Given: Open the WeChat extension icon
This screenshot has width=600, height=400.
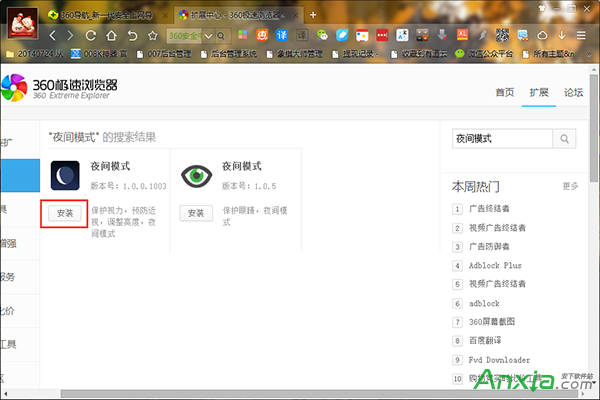Looking at the screenshot, I should (322, 35).
